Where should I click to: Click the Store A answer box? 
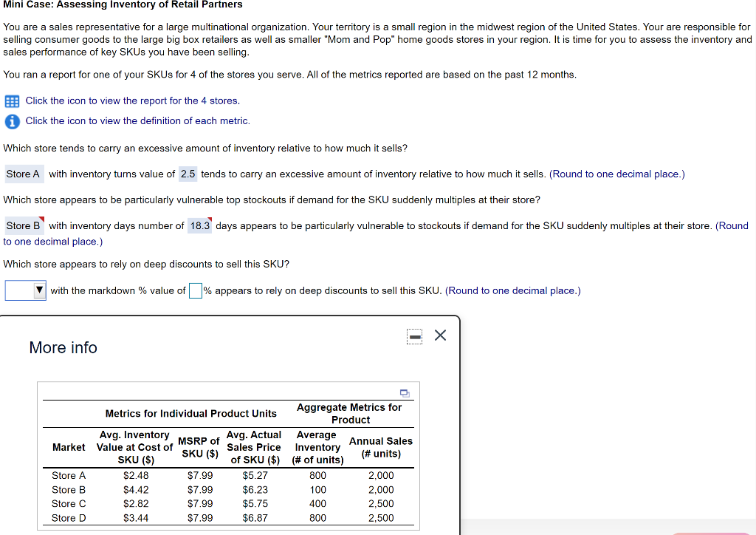24,174
